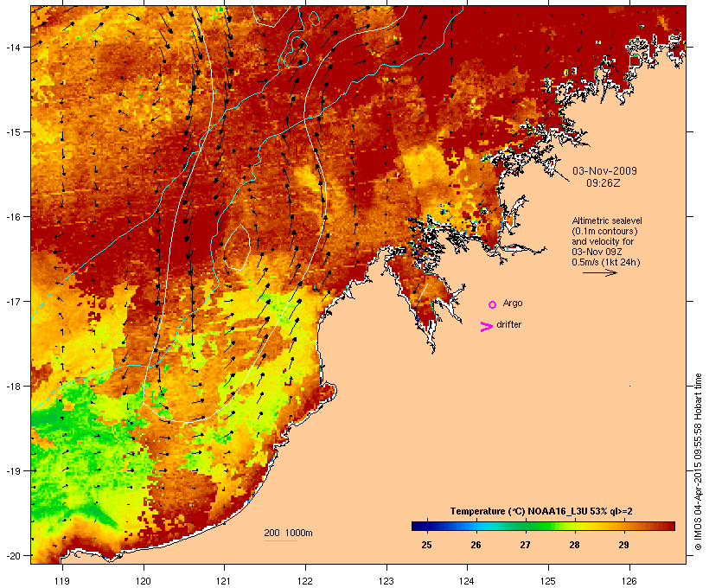Click the dark red end of temperature colorbar
The height and width of the screenshot is (588, 709).
(669, 526)
